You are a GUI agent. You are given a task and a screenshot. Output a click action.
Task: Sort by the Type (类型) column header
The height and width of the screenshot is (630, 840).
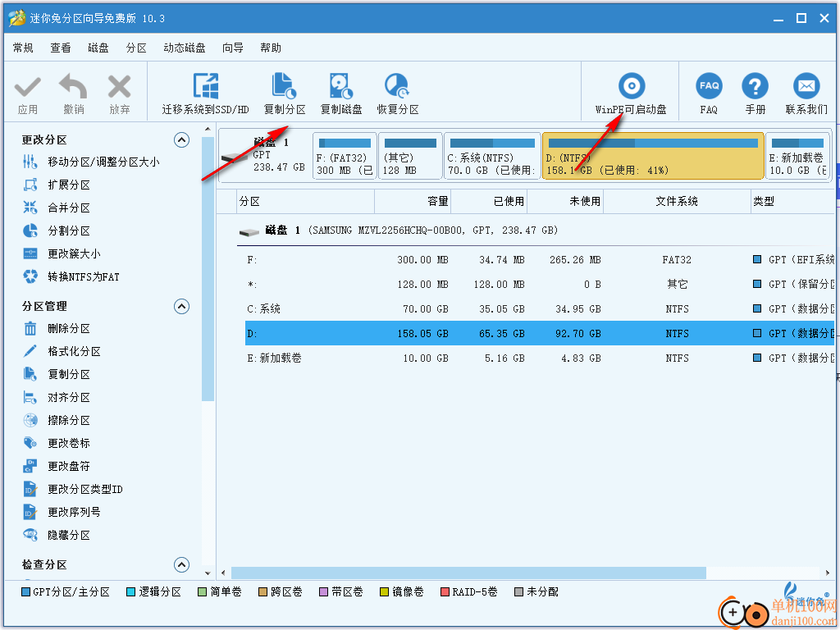tap(793, 202)
